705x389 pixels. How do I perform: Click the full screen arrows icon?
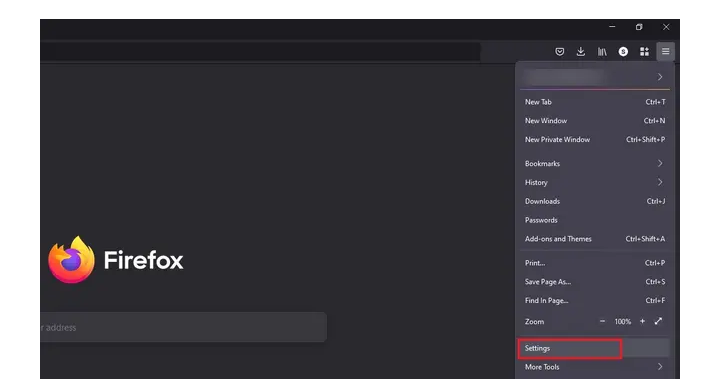tap(658, 321)
